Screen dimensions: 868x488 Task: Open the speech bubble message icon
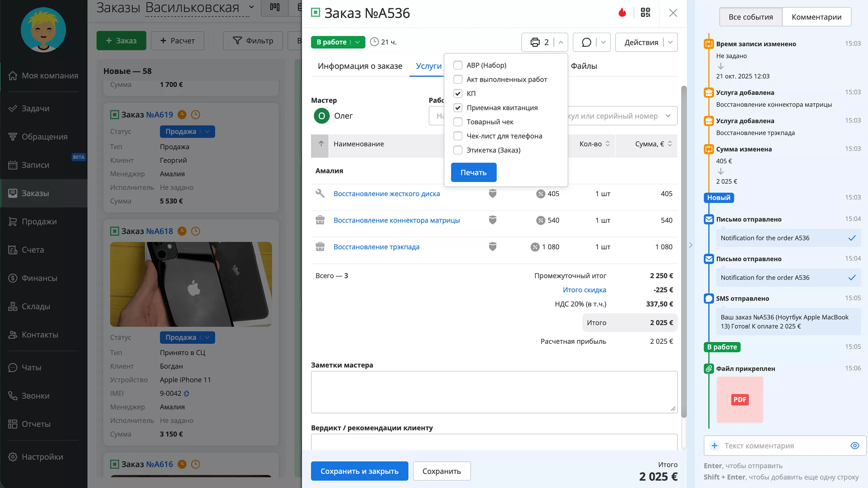click(x=586, y=42)
